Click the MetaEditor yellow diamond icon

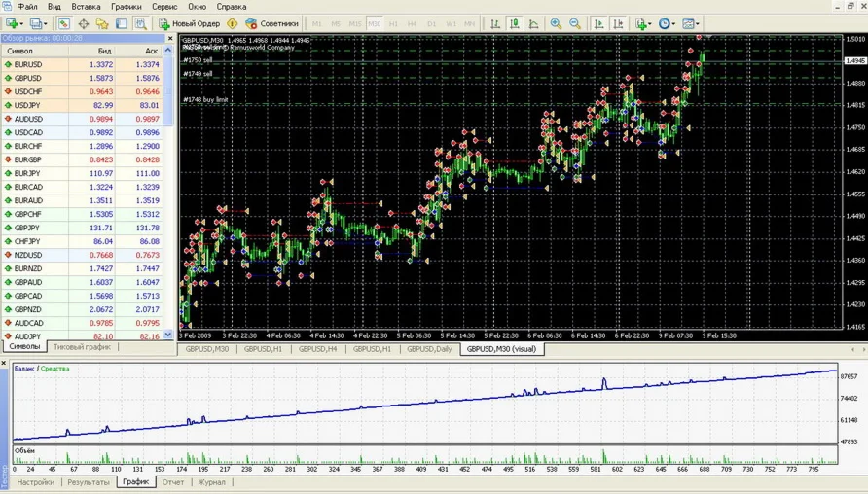[x=232, y=23]
